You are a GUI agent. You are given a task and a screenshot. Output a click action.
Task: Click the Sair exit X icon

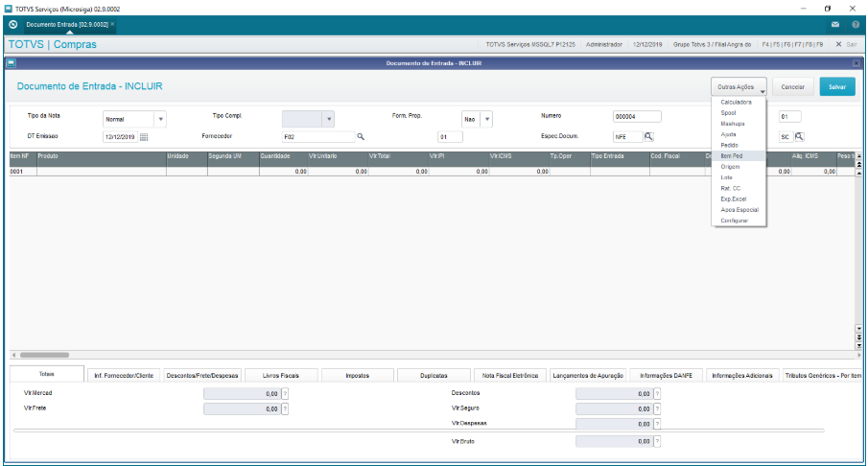tap(838, 44)
